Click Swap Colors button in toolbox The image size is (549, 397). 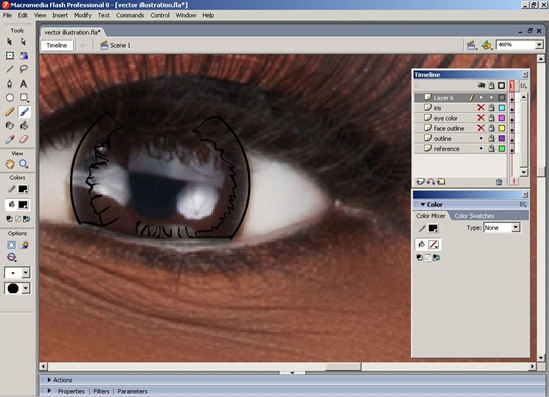click(x=27, y=219)
